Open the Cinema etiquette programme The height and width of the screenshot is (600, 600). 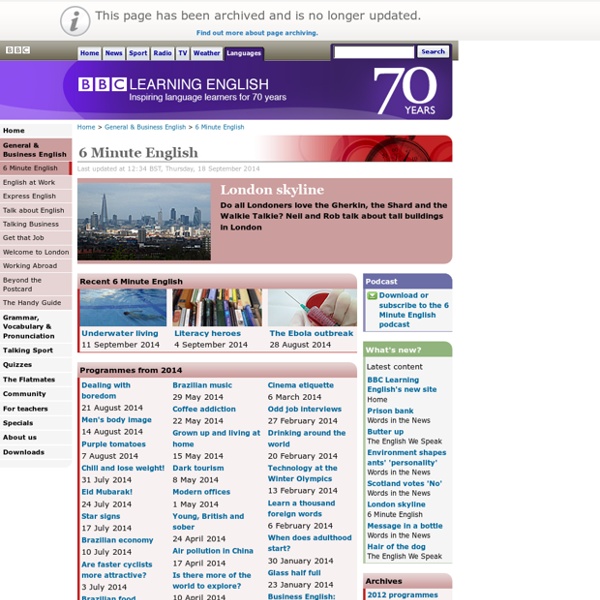coord(301,385)
